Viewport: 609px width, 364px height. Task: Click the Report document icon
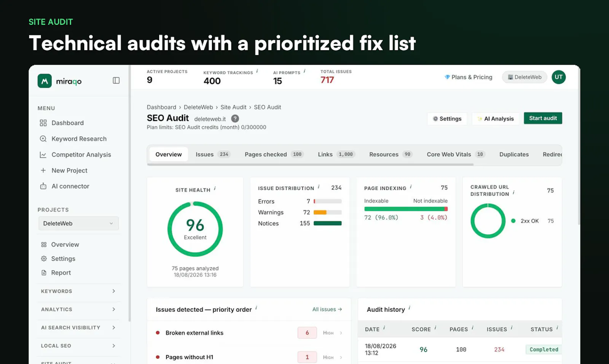44,273
